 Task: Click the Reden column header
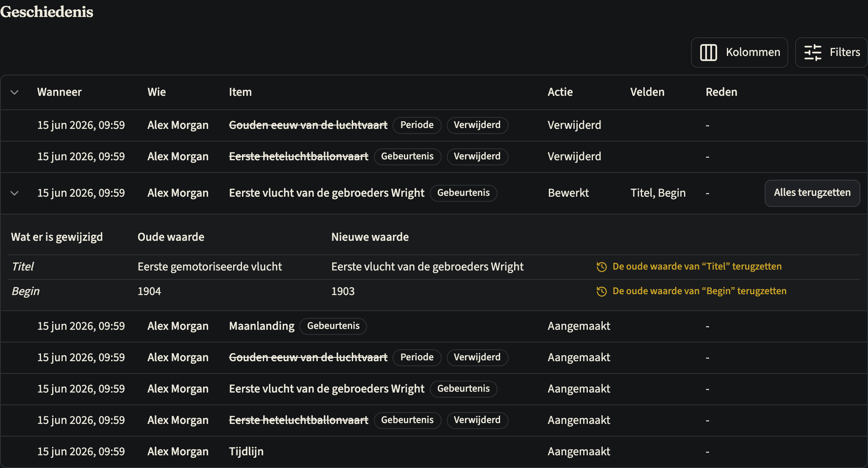coord(721,92)
